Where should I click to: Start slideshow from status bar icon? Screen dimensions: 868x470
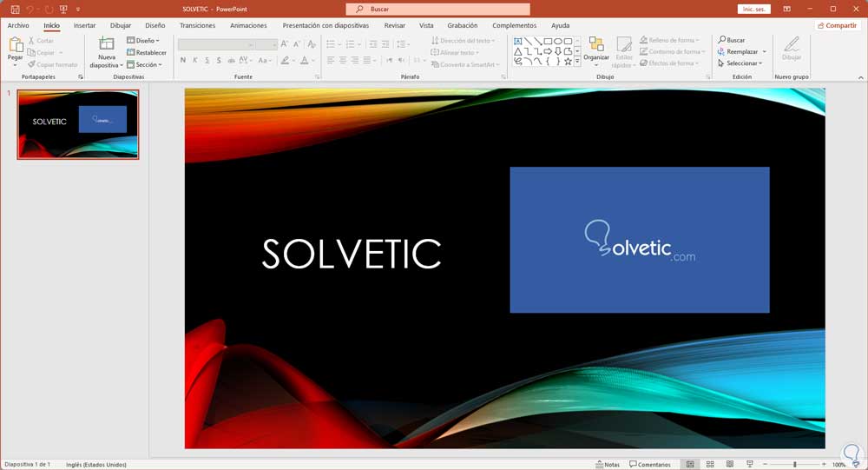tap(750, 465)
